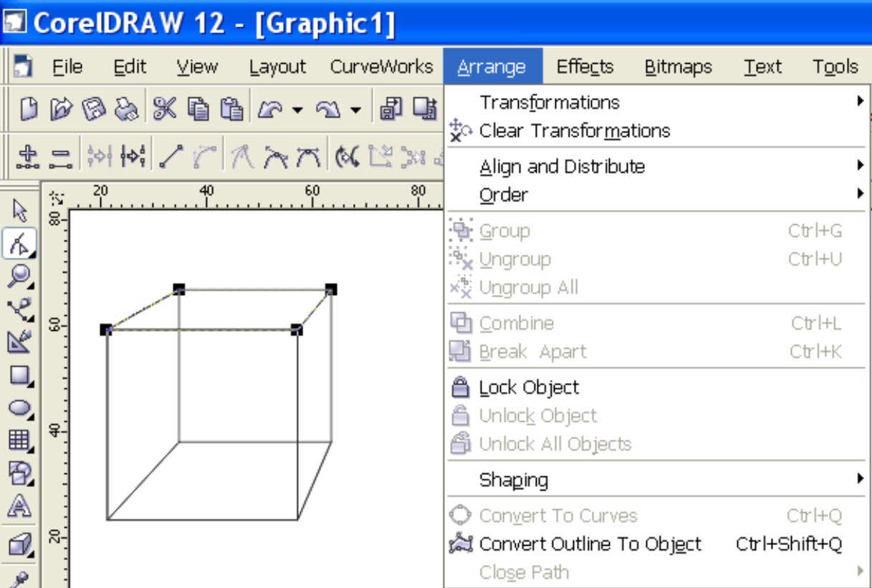Select the Freehand tool
Viewport: 872px width, 588px height.
(x=19, y=309)
